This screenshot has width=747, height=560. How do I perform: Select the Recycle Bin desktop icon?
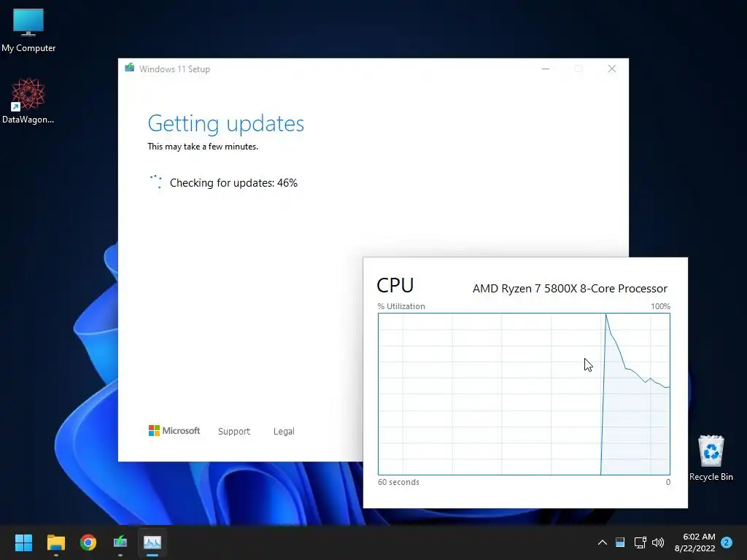point(711,458)
